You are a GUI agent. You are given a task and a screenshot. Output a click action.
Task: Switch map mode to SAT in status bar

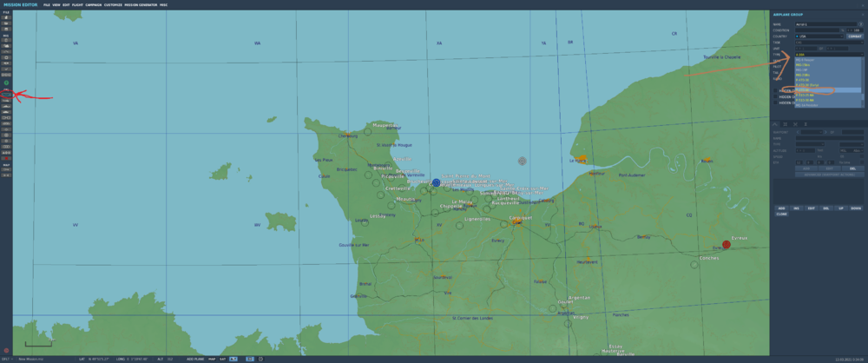(222, 359)
